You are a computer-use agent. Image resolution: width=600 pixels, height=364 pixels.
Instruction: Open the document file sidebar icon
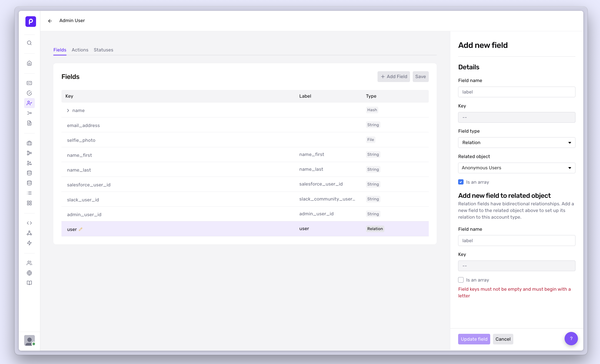point(29,123)
